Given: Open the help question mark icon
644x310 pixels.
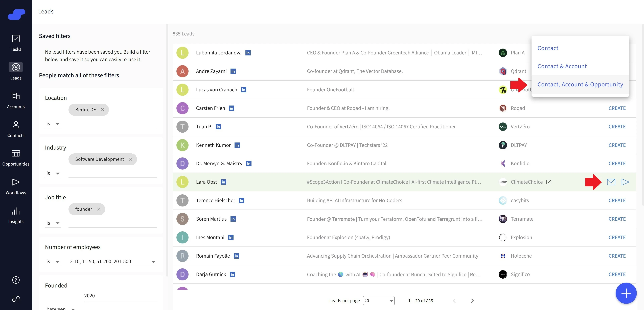Looking at the screenshot, I should [x=16, y=280].
